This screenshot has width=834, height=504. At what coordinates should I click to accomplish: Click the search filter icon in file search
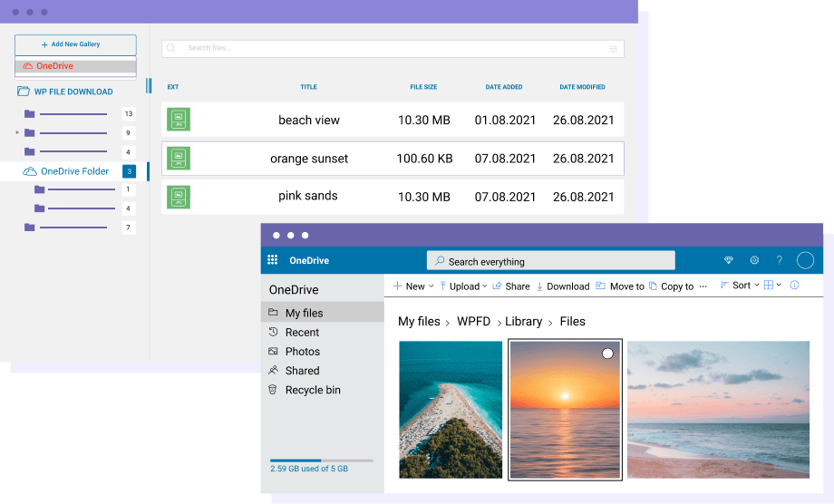[x=614, y=49]
